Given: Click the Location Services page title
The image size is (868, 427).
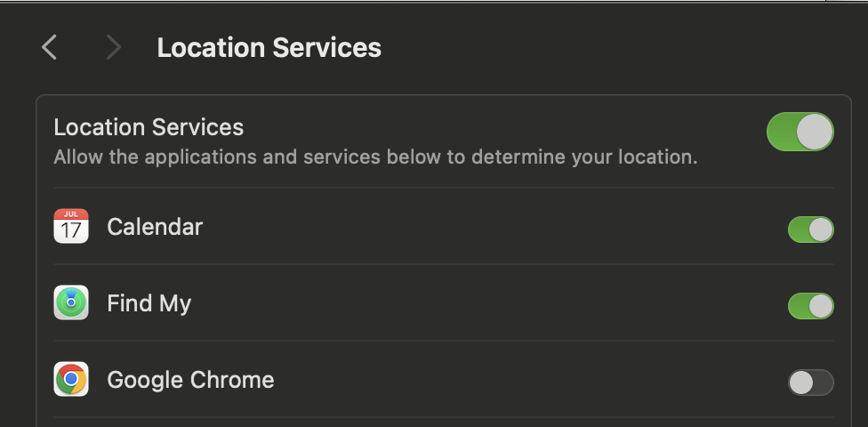Looking at the screenshot, I should pyautogui.click(x=269, y=47).
